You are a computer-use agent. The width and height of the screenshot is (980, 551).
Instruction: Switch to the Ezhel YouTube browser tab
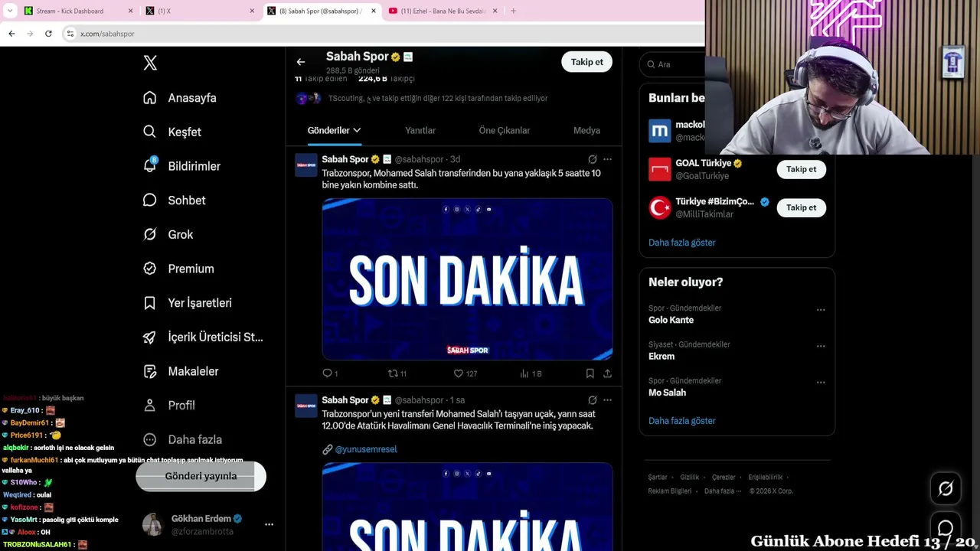pos(443,11)
